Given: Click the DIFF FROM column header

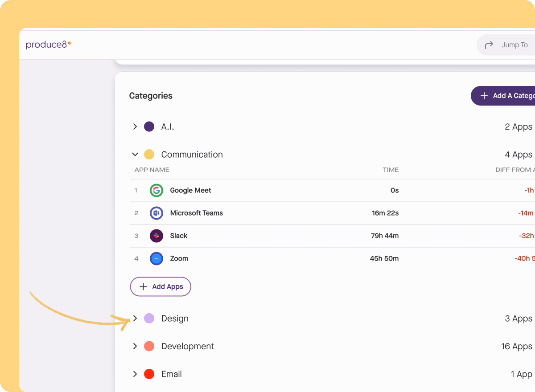Looking at the screenshot, I should [x=515, y=170].
